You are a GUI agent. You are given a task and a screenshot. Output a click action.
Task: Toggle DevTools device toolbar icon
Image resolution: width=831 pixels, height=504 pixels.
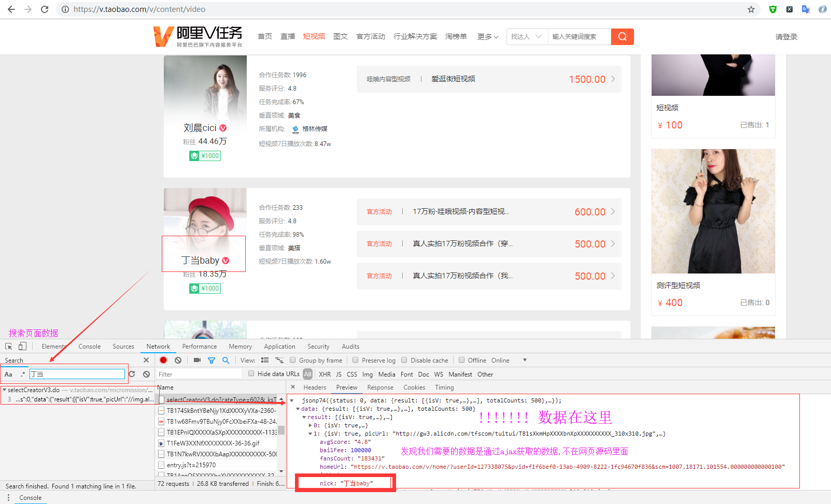click(22, 347)
